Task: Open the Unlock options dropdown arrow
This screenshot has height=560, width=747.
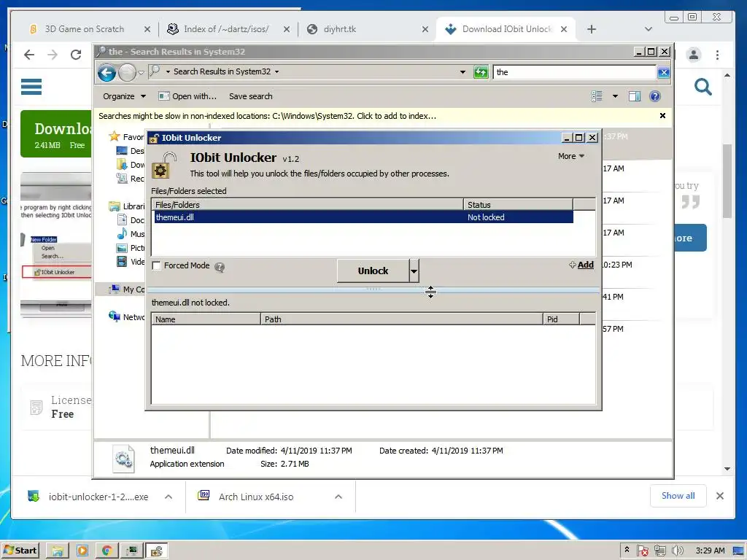Action: coord(414,271)
